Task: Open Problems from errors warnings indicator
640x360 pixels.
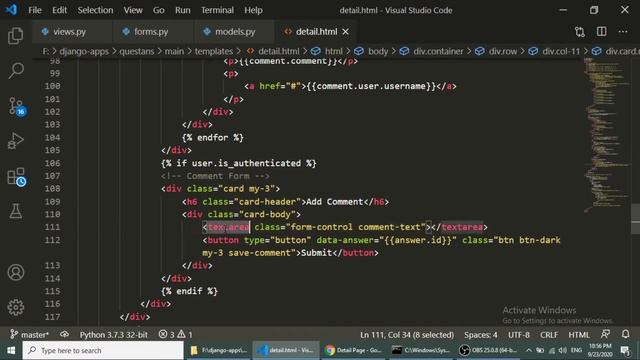Action: pyautogui.click(x=176, y=335)
